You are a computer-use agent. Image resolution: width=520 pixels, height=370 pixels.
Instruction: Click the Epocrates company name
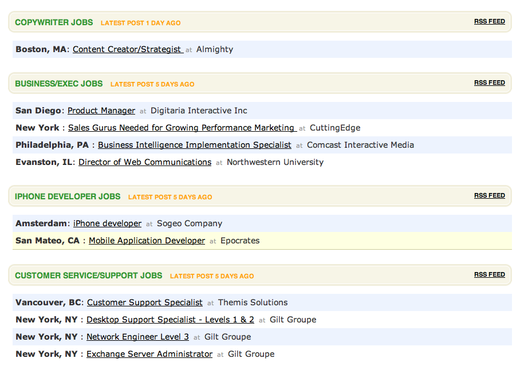click(240, 241)
